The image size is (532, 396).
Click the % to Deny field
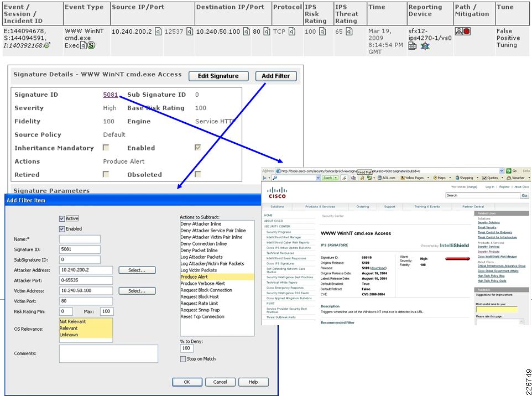186,348
